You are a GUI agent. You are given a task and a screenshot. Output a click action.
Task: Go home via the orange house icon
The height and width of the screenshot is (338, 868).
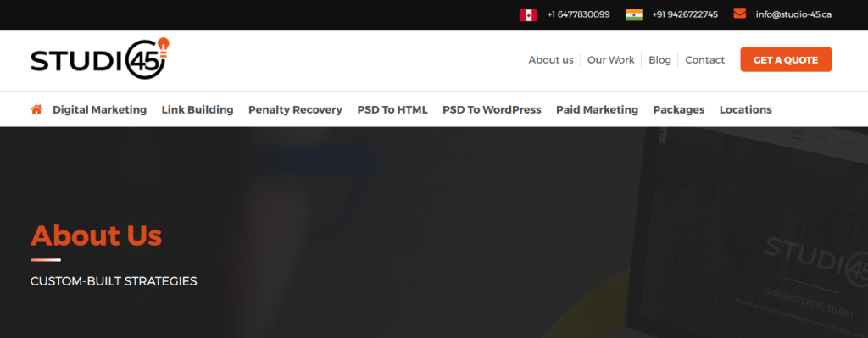[x=36, y=109]
